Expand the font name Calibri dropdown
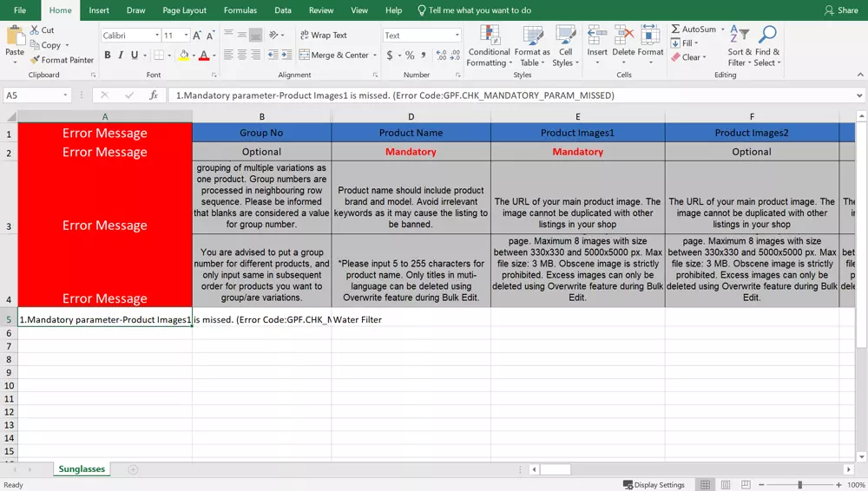The width and height of the screenshot is (868, 491). point(157,36)
